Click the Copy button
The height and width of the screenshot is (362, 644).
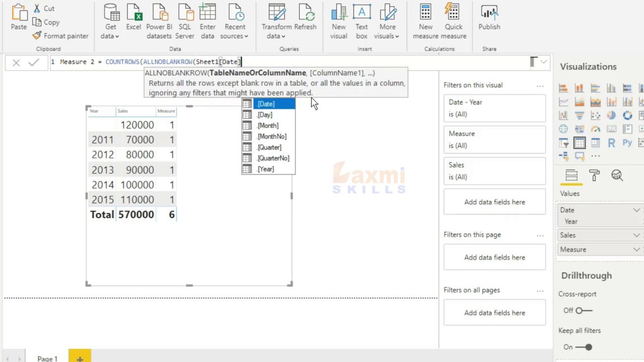click(46, 22)
